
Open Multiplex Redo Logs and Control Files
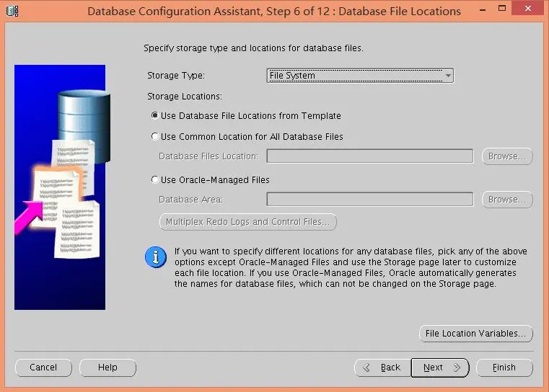[x=248, y=222]
